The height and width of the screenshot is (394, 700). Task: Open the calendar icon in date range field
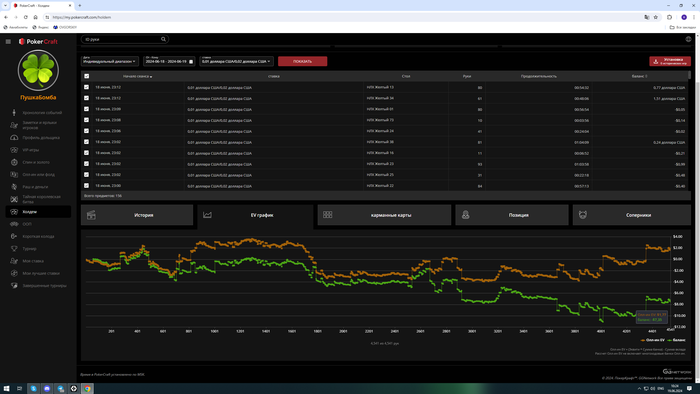191,62
